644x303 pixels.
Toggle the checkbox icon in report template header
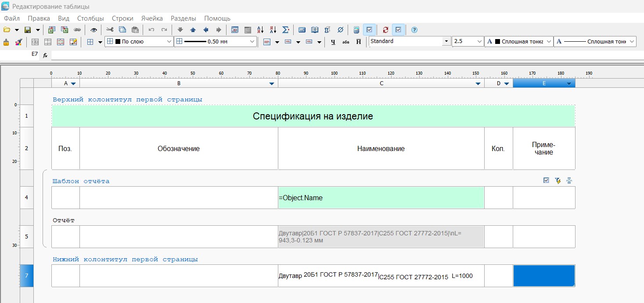(546, 180)
